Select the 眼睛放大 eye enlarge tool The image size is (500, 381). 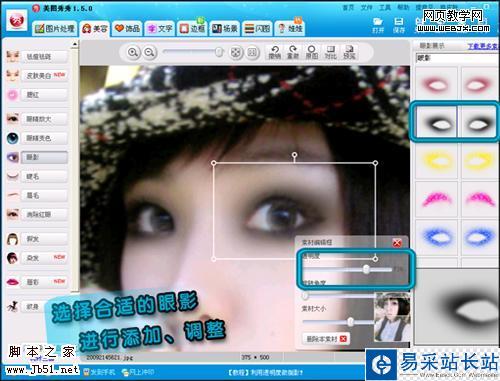pyautogui.click(x=38, y=119)
